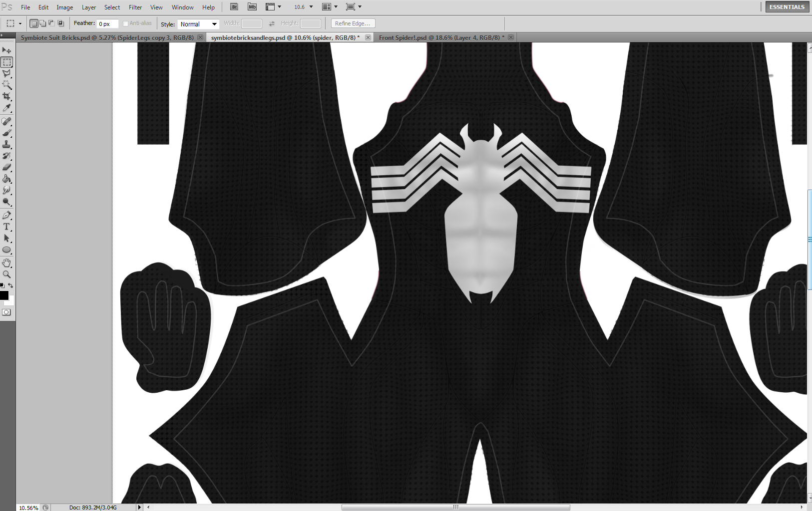812x511 pixels.
Task: Expand the status bar info arrow
Action: [x=139, y=508]
